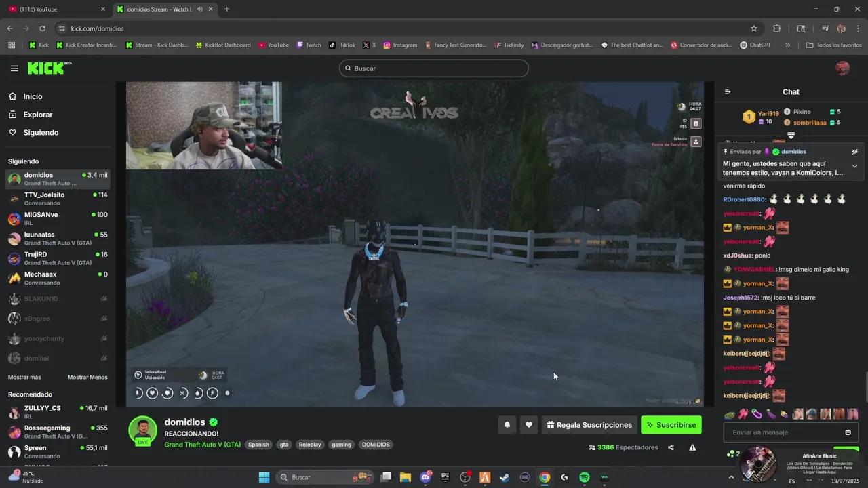Show more bookmarks chevron
Screen dimensions: 868x488
[x=788, y=45]
